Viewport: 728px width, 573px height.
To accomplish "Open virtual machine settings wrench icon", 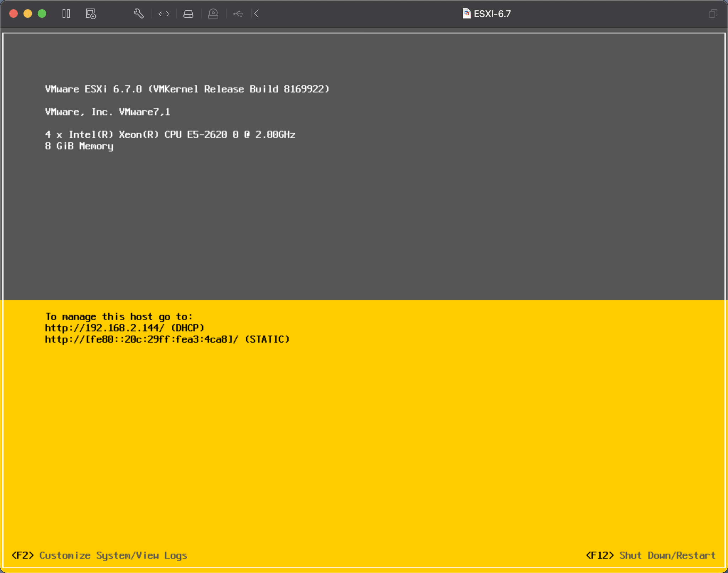I will point(139,14).
